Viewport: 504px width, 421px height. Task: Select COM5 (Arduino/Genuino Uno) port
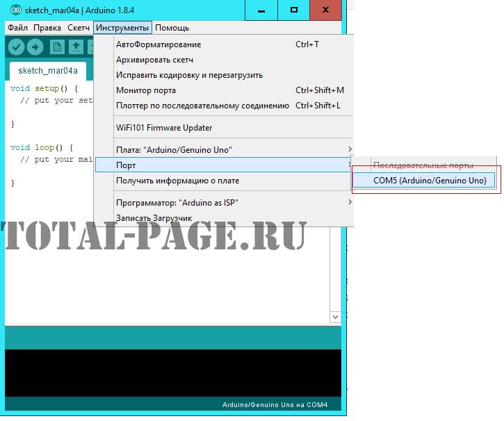click(423, 181)
